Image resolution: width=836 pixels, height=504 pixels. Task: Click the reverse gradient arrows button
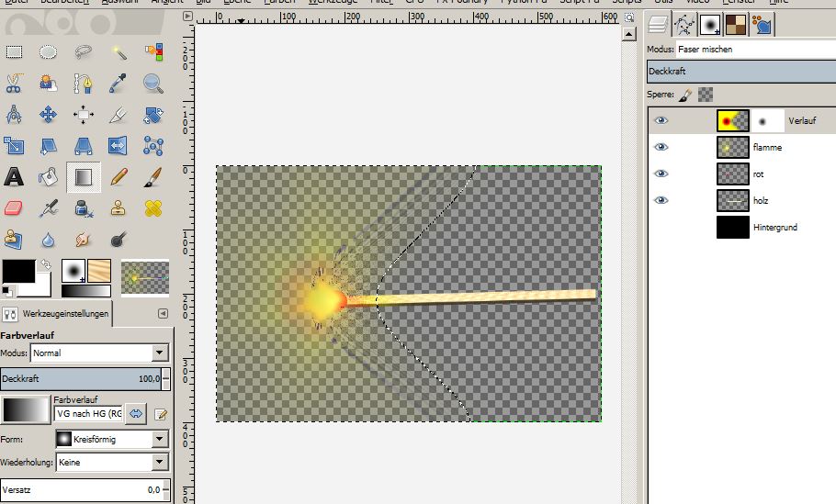pyautogui.click(x=136, y=413)
